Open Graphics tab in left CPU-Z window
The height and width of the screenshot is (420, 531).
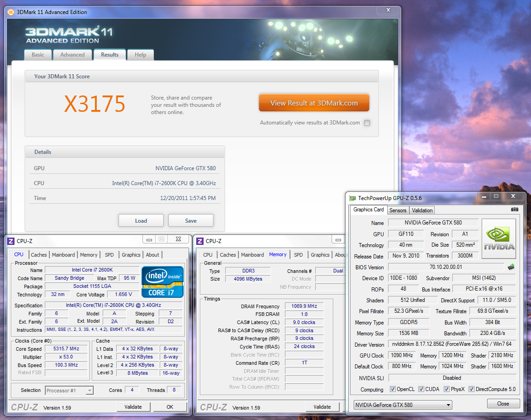[131, 254]
